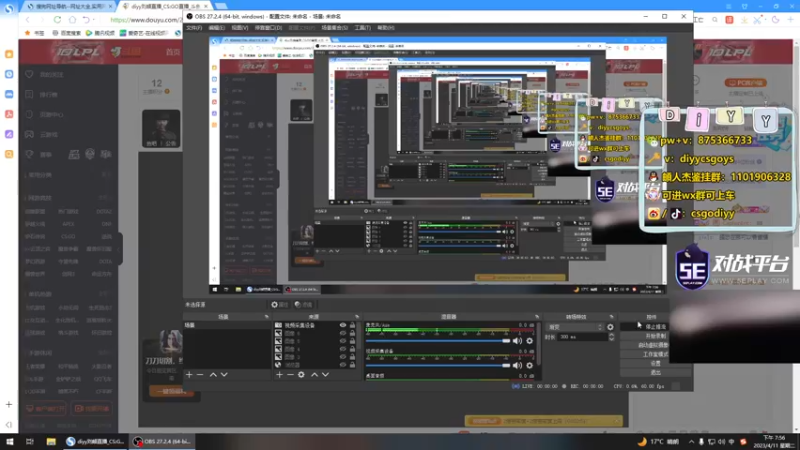Open source 滤镜 filters button

tap(303, 305)
